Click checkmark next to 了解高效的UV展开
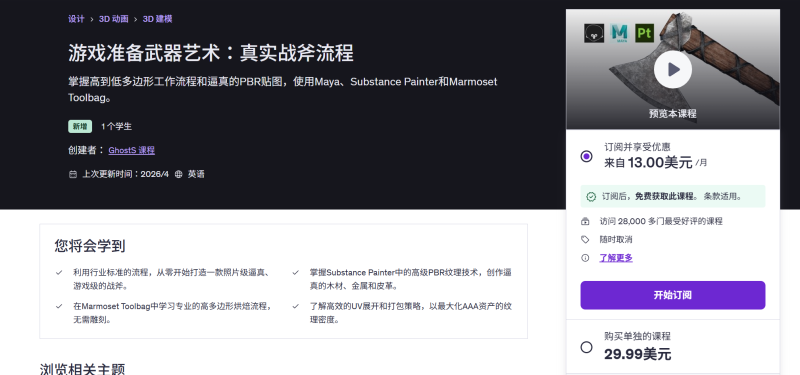 coord(295,306)
